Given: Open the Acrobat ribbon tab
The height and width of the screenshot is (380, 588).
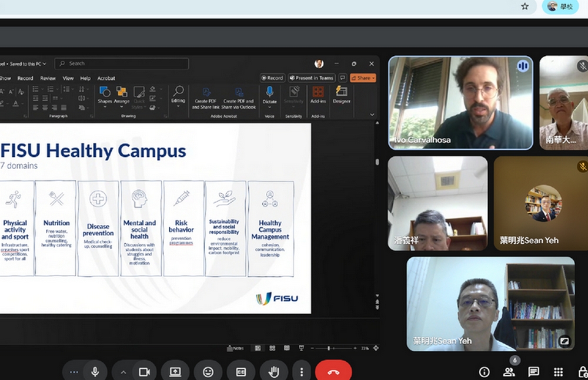Looking at the screenshot, I should 106,78.
